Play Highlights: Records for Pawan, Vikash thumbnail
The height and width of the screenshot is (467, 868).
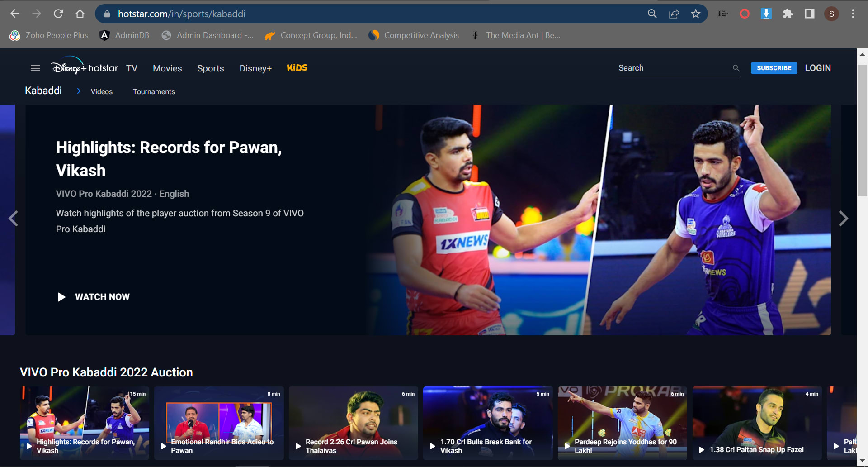coord(85,423)
